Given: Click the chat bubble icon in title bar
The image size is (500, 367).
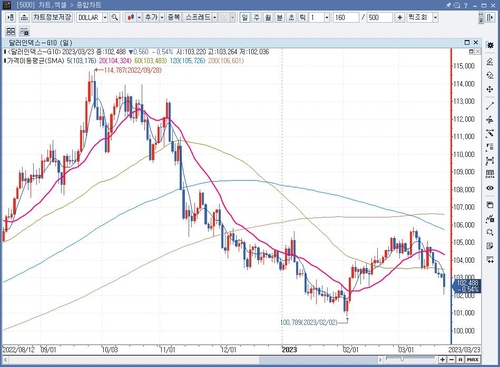Looking at the screenshot, I should tap(457, 5).
